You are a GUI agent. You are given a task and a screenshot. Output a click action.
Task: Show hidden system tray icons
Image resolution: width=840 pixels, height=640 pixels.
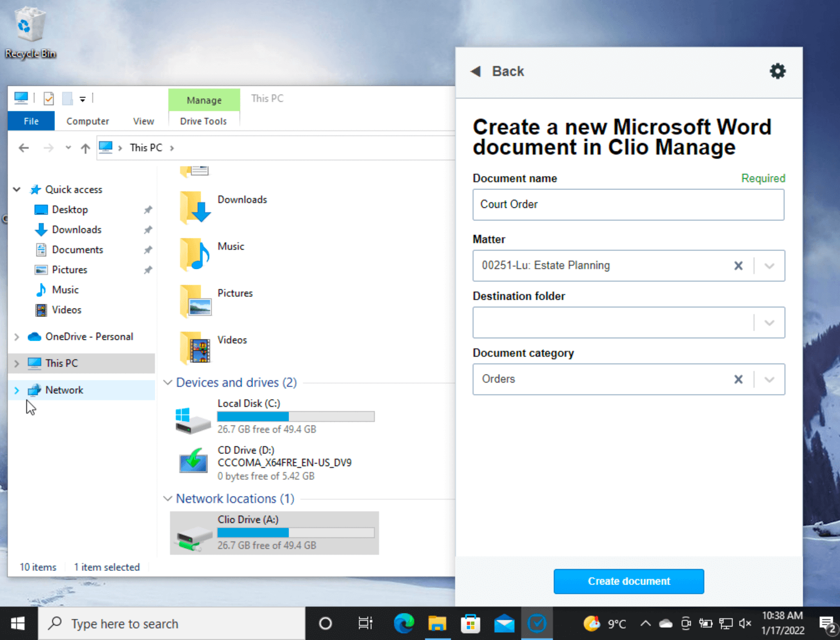(x=645, y=623)
